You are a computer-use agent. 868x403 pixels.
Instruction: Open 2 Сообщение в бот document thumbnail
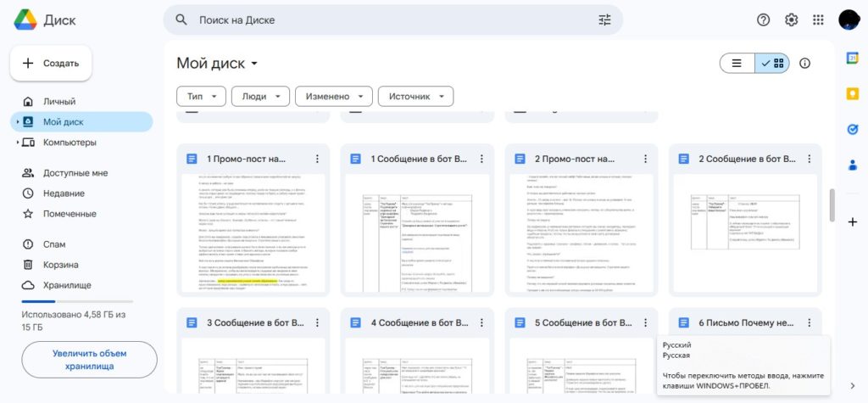pyautogui.click(x=745, y=233)
